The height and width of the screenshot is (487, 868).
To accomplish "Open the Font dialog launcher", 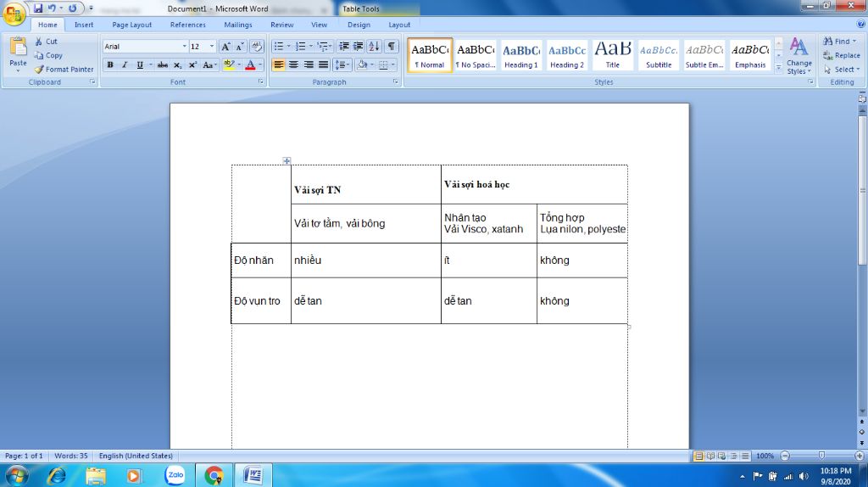I will point(261,81).
